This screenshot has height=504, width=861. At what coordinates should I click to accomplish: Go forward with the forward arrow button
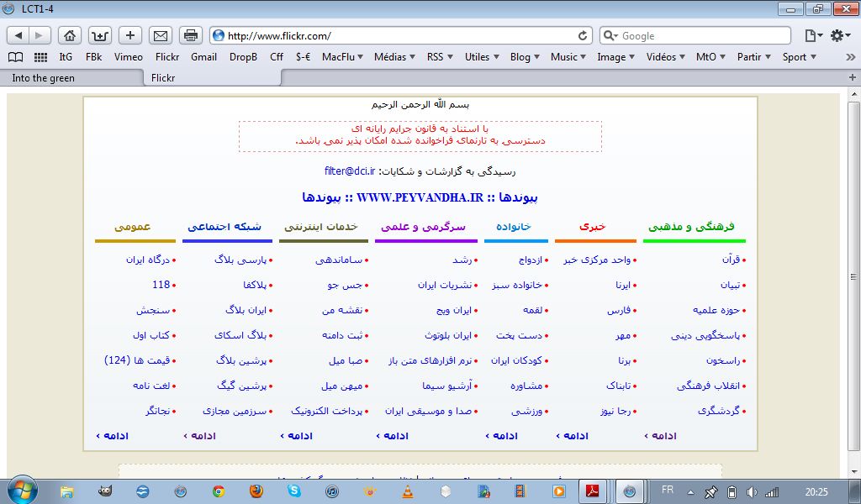tap(40, 35)
